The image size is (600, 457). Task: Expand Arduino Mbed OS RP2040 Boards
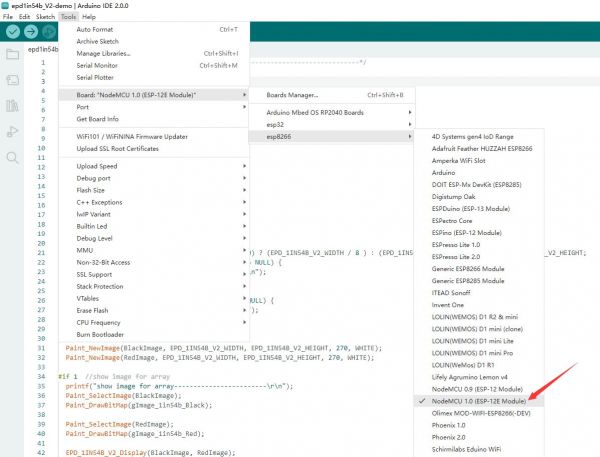click(332, 113)
